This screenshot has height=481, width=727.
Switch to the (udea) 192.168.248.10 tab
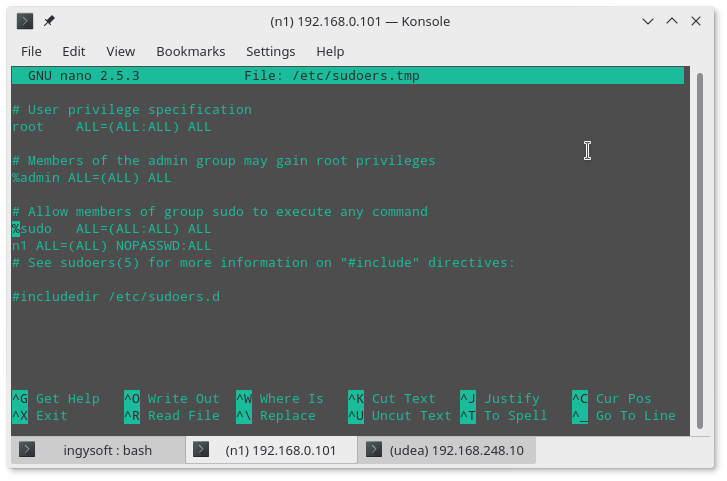(x=446, y=450)
